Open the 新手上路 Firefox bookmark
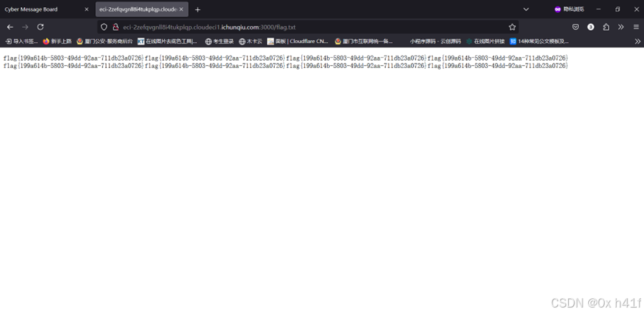This screenshot has width=644, height=314. pos(57,41)
